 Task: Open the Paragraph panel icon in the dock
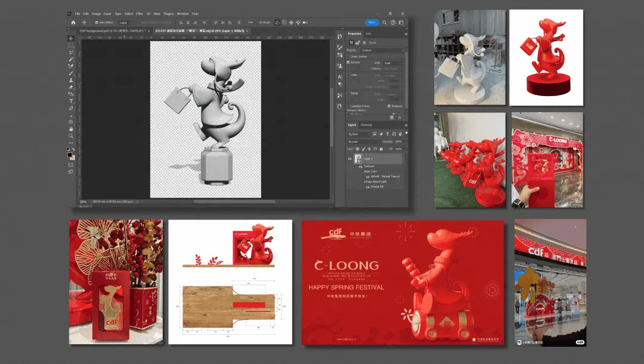coord(340,84)
